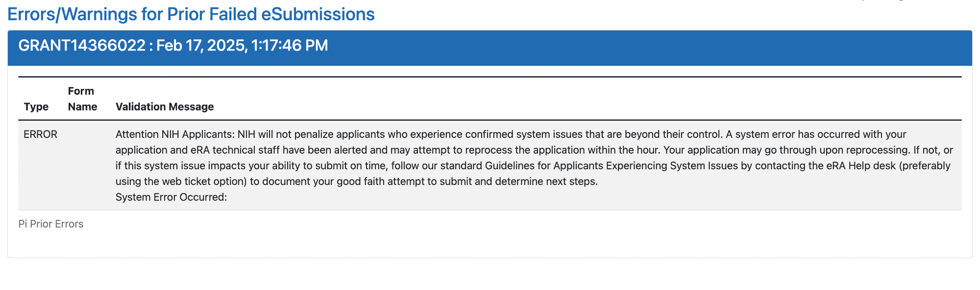
Task: Select the GRANT14366022 tracking number
Action: point(81,46)
